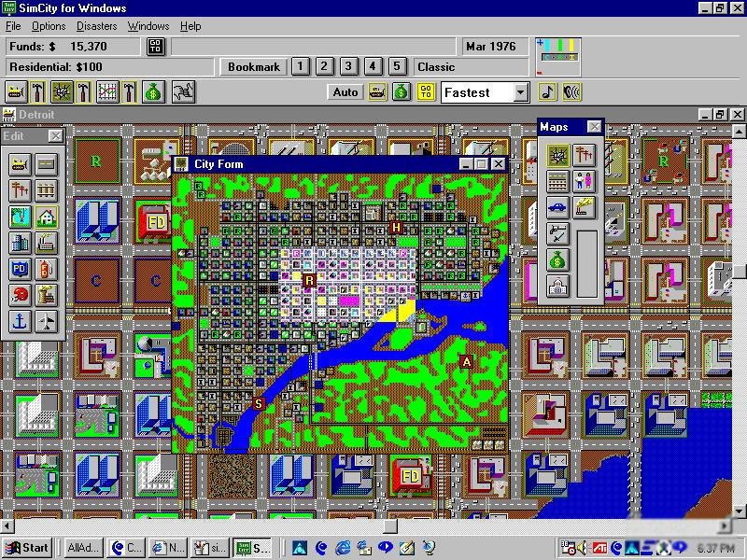Click the Windows Start button
Viewport: 747px width, 560px height.
coord(26,548)
